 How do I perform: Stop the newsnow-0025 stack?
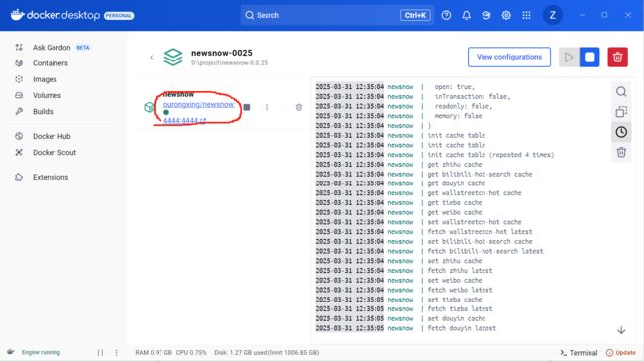[x=590, y=58]
